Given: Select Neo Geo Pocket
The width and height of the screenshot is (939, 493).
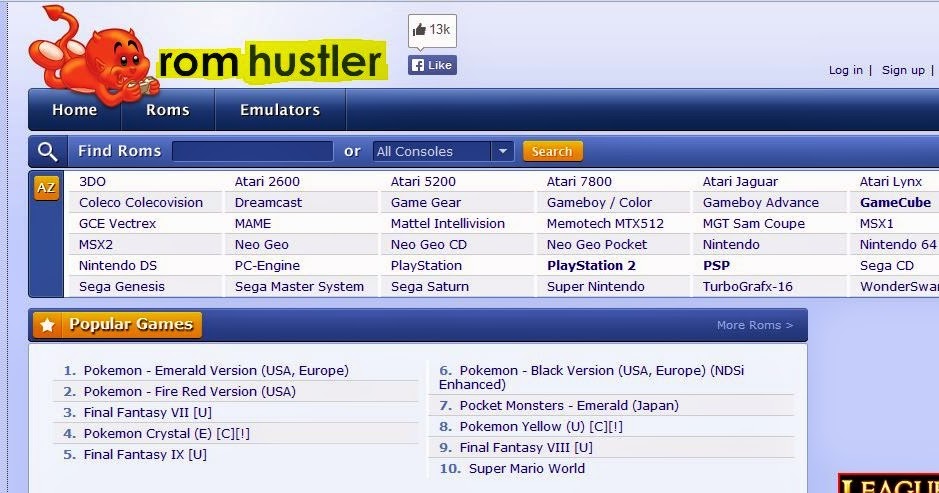Looking at the screenshot, I should 597,244.
